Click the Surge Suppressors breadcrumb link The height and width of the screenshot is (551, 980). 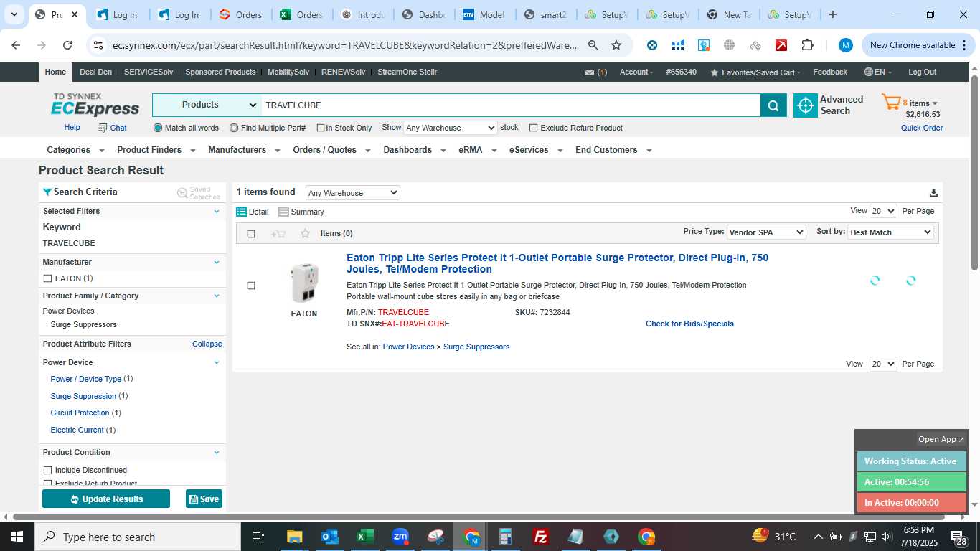pyautogui.click(x=476, y=347)
